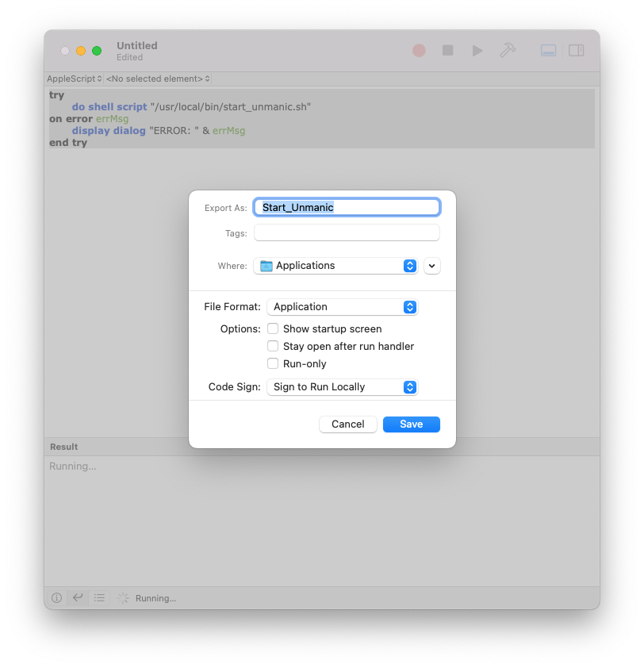
Task: Open the Where location dropdown
Action: [x=335, y=266]
